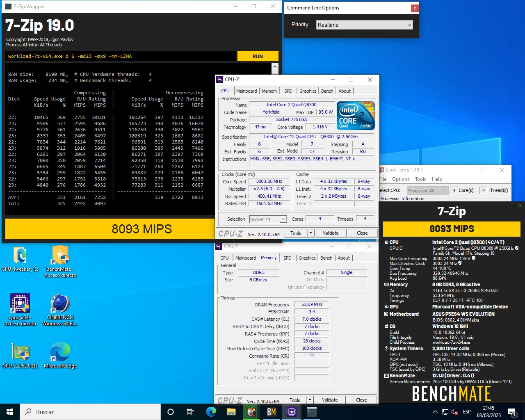Click scroll-up arrow in 7-Zip console output

[275, 67]
